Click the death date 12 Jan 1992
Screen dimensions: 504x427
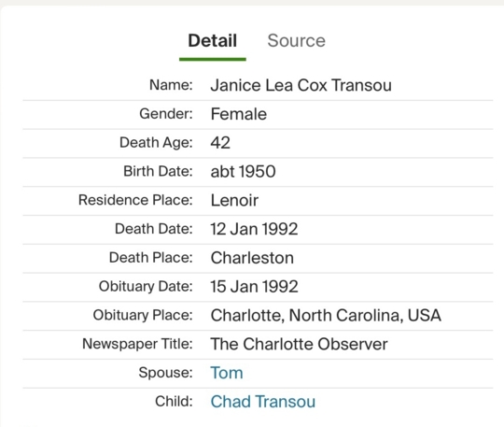[254, 229]
